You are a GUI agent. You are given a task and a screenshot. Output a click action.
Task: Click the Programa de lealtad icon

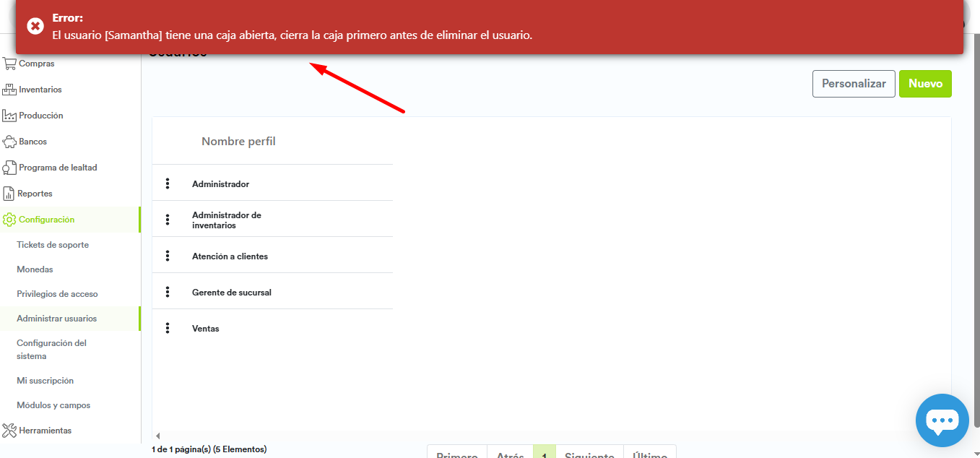click(x=9, y=168)
